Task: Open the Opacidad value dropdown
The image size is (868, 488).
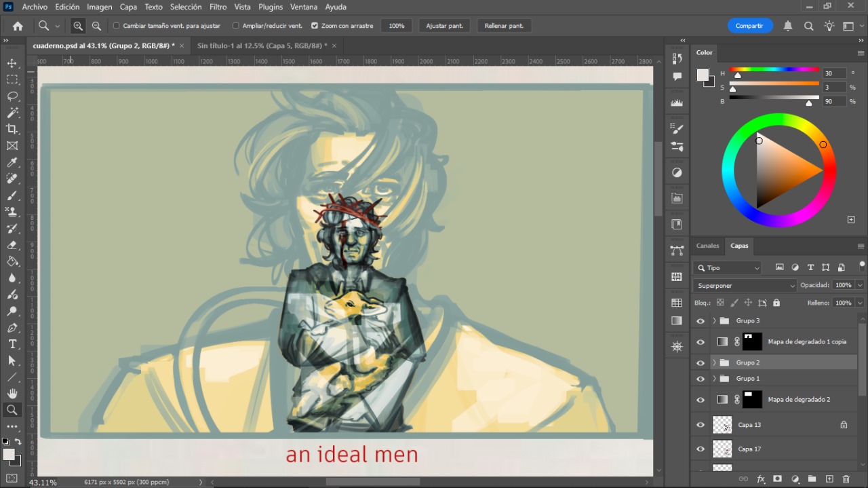Action: coord(860,285)
